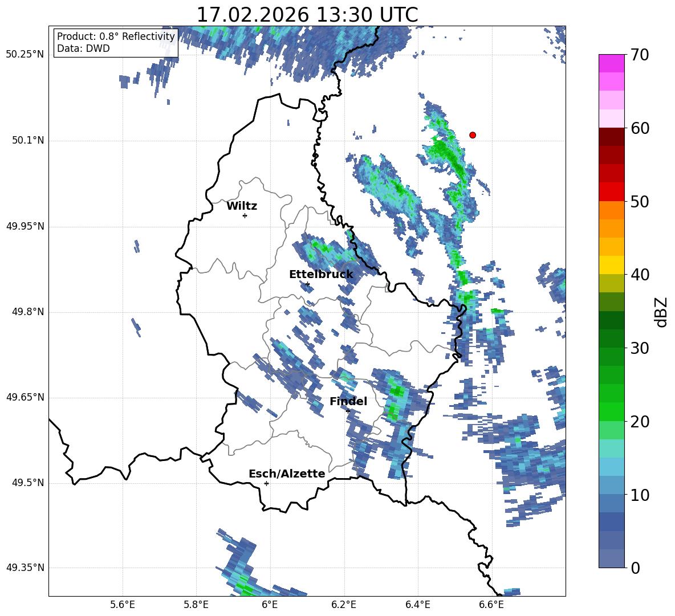This screenshot has height=616, width=675.
Task: Click the 6.6°E longitude label
Action: tap(491, 605)
